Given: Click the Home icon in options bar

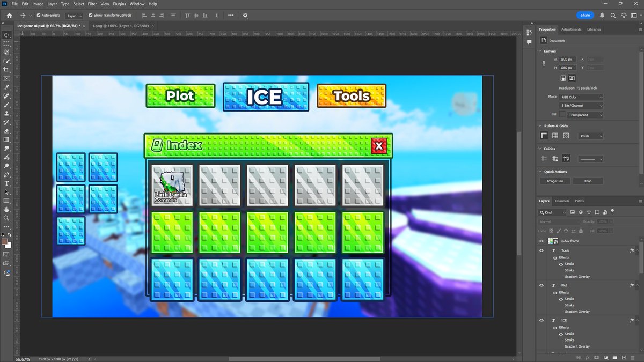Looking at the screenshot, I should [x=9, y=16].
